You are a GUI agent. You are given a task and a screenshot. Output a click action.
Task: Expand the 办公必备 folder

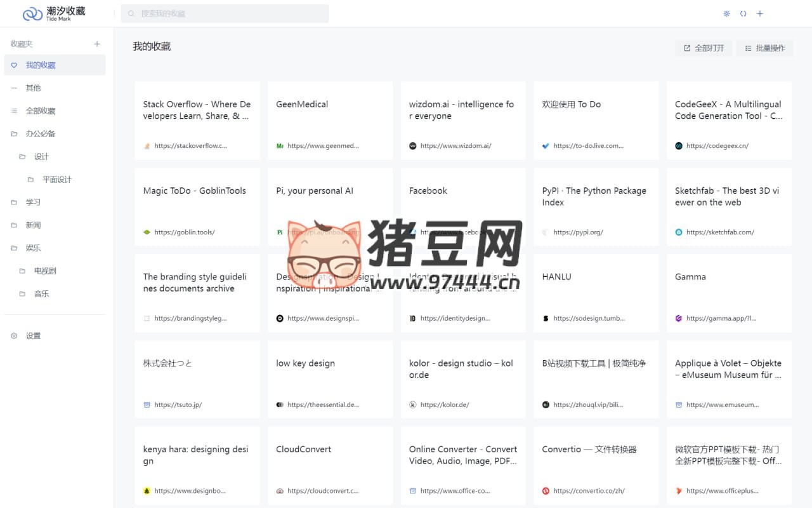(x=41, y=133)
